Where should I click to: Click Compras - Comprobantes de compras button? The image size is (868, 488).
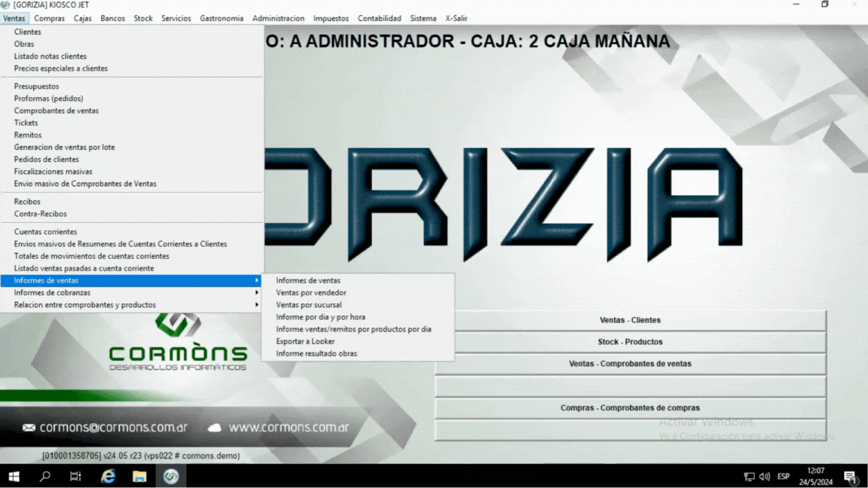point(630,407)
